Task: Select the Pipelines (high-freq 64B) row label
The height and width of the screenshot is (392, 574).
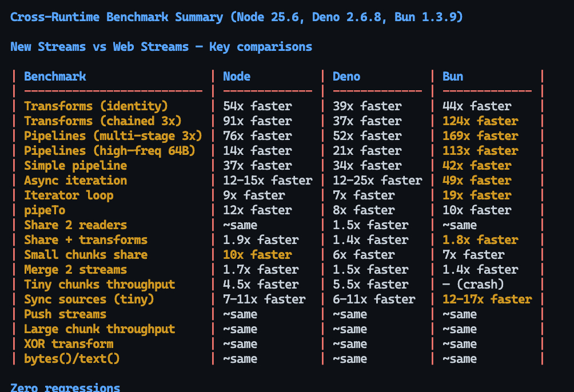Action: tap(110, 150)
